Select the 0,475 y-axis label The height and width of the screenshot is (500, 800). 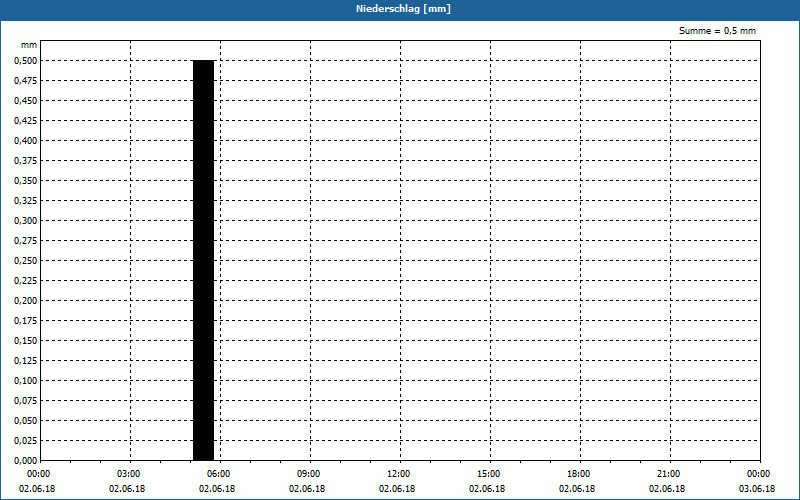click(26, 81)
